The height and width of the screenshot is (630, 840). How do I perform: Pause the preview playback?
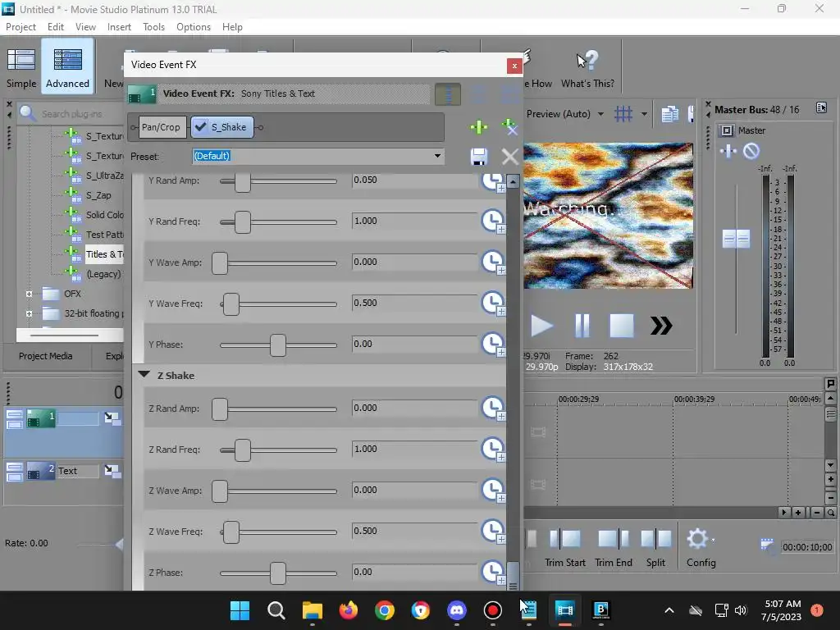click(x=582, y=326)
